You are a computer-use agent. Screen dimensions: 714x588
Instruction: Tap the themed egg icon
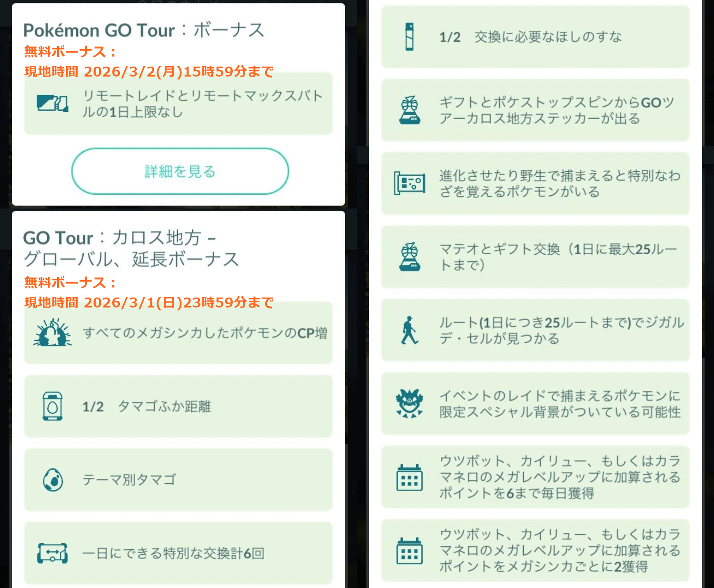click(52, 479)
